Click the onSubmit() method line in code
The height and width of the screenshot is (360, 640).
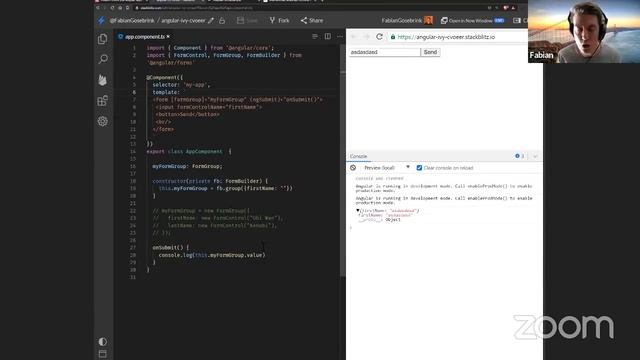point(171,247)
